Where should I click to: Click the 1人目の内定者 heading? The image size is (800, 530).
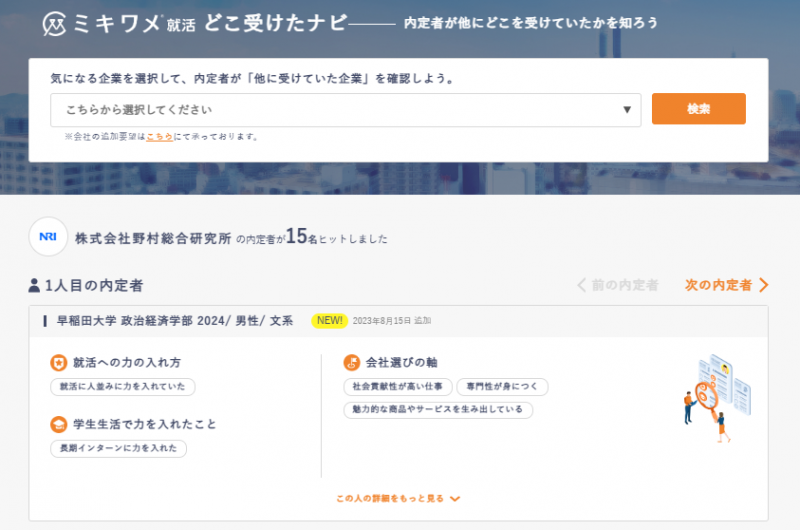[94, 286]
